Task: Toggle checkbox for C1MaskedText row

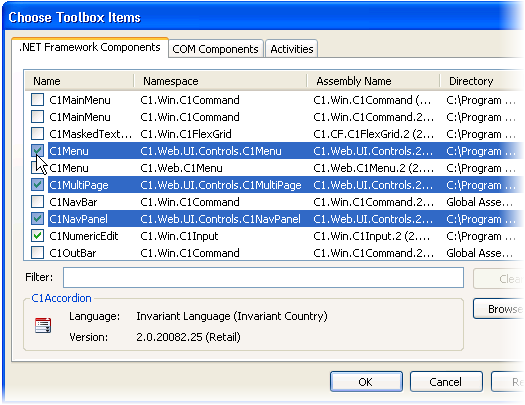Action: 37,134
